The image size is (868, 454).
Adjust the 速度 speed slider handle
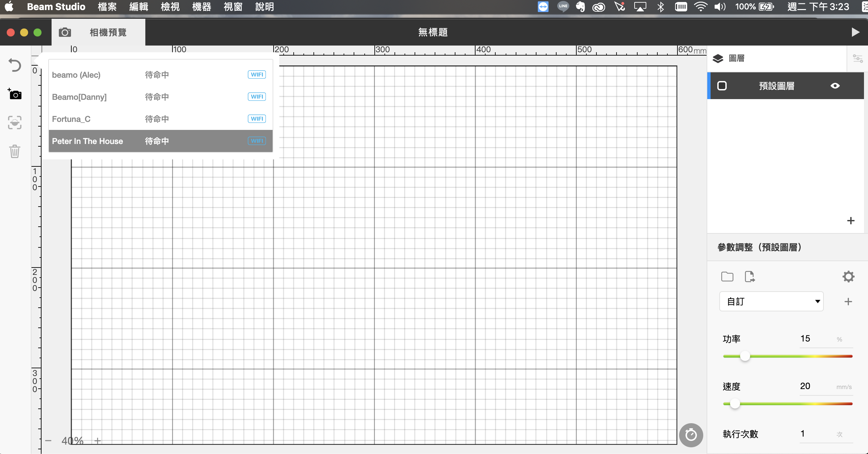[735, 403]
